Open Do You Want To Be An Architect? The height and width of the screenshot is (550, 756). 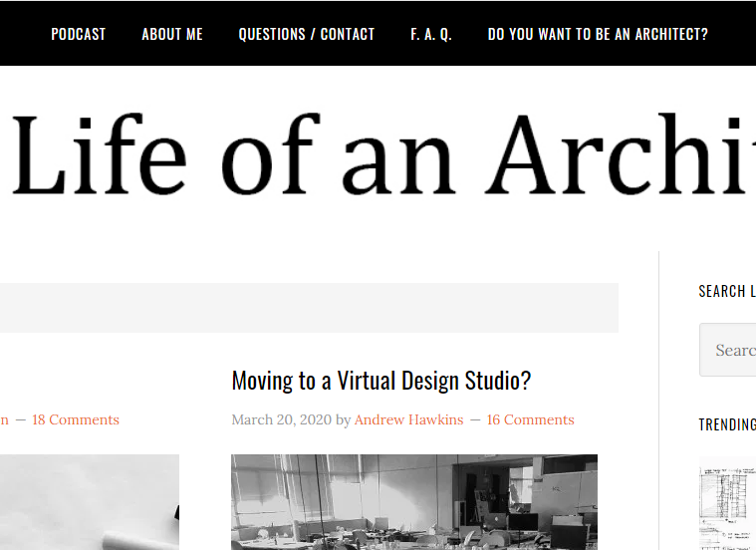tap(598, 34)
